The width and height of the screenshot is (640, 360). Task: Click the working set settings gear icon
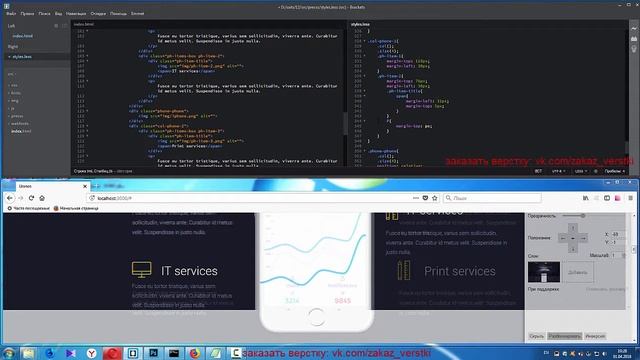point(56,26)
